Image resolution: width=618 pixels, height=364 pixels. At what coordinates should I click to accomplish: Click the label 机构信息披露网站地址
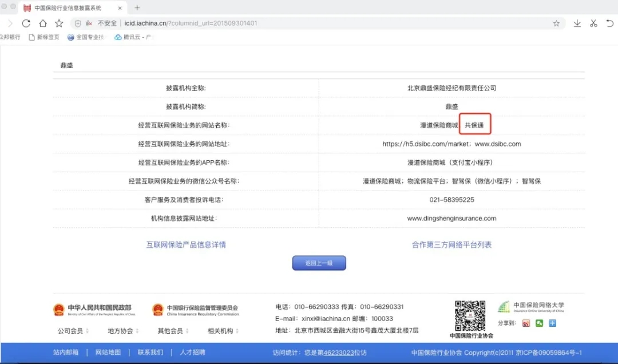184,218
